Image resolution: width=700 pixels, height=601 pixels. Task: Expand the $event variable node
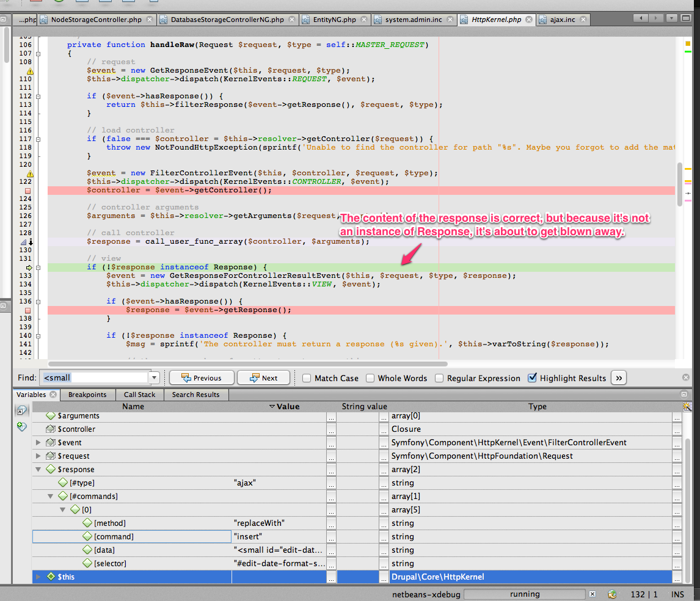coord(39,443)
